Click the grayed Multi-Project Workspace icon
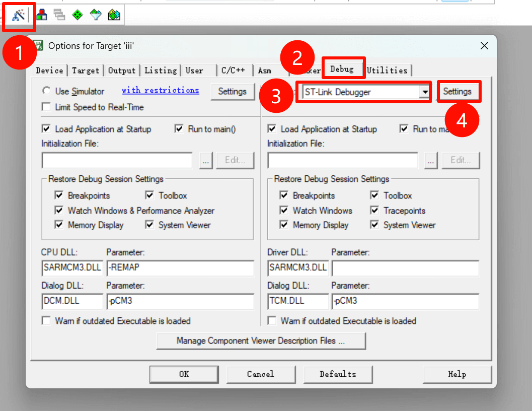Screen dimensions: 532x411 click(59, 15)
